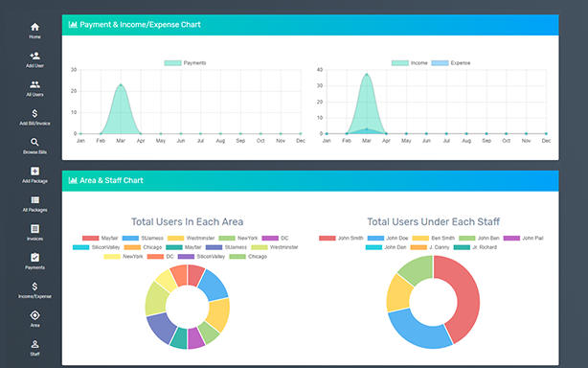588x368 pixels.
Task: Toggle John Ben in staff legend
Action: [479, 239]
